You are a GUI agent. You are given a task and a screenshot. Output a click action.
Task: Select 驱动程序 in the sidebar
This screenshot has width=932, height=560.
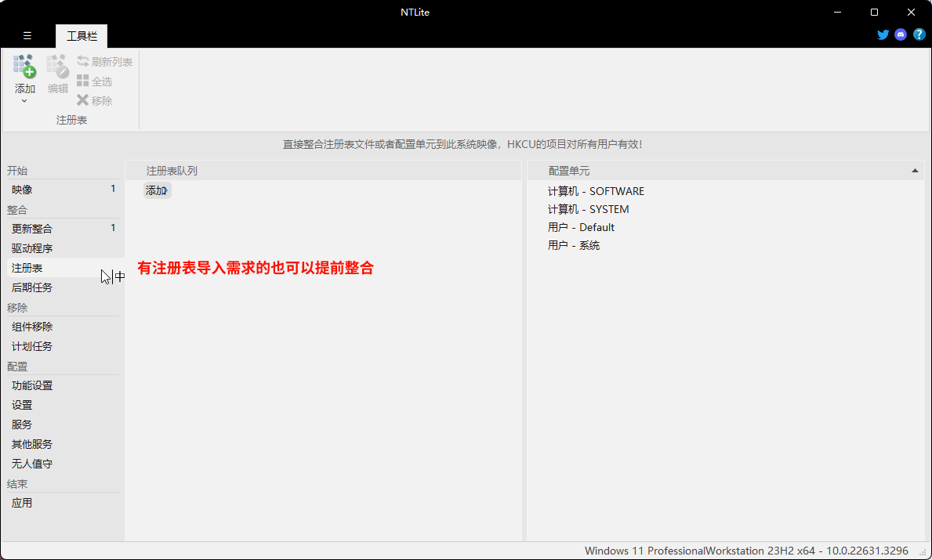tap(63, 248)
